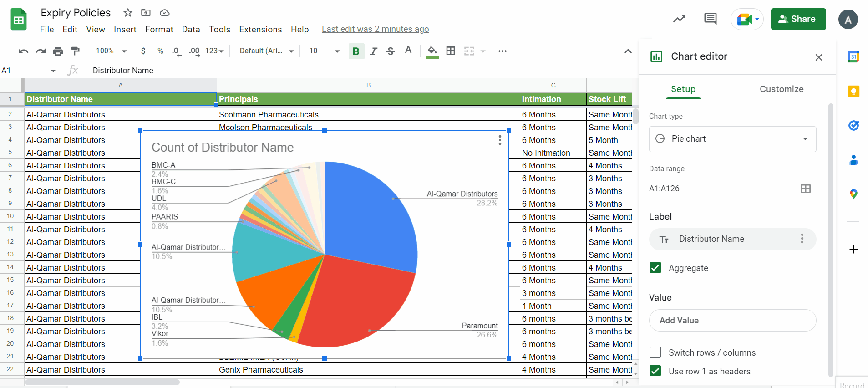Expand the Meet options dropdown arrow

(x=757, y=19)
